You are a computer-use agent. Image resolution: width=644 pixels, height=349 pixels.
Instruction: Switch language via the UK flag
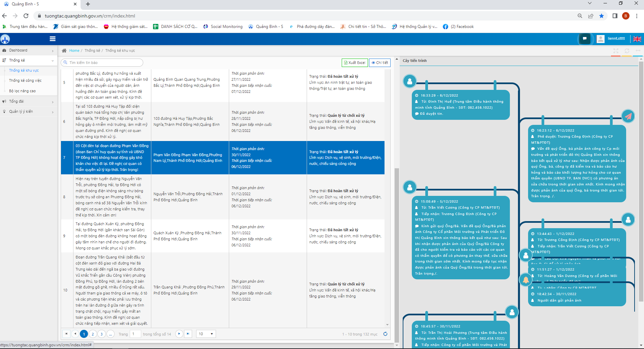(637, 39)
